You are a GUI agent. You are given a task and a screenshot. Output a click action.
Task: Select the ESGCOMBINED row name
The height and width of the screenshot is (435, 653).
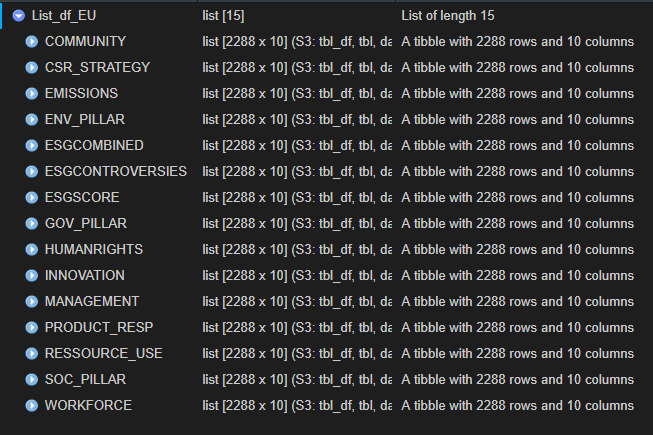tap(94, 146)
